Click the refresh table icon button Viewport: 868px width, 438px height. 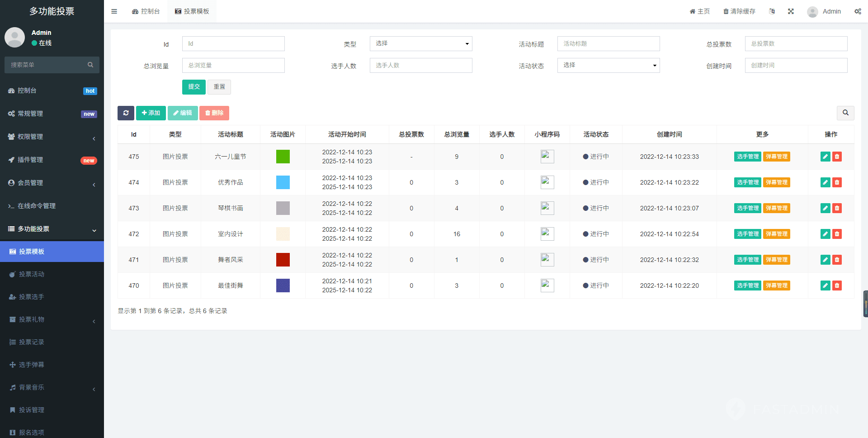click(126, 113)
